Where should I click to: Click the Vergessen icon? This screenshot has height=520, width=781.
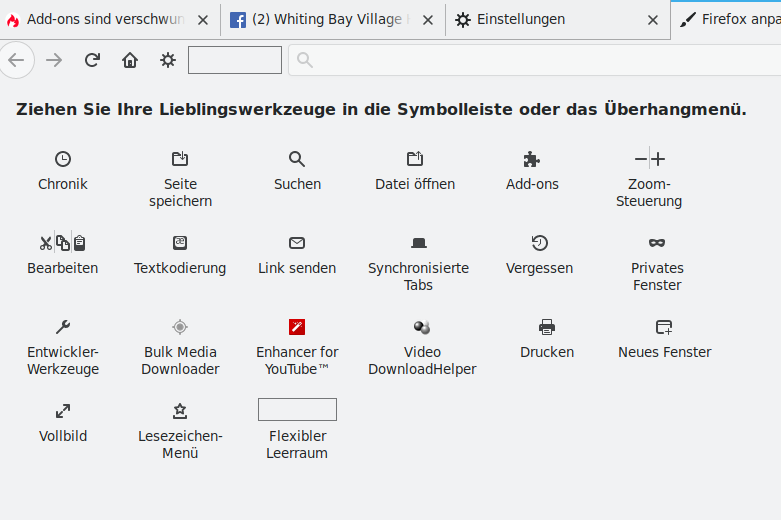point(539,243)
